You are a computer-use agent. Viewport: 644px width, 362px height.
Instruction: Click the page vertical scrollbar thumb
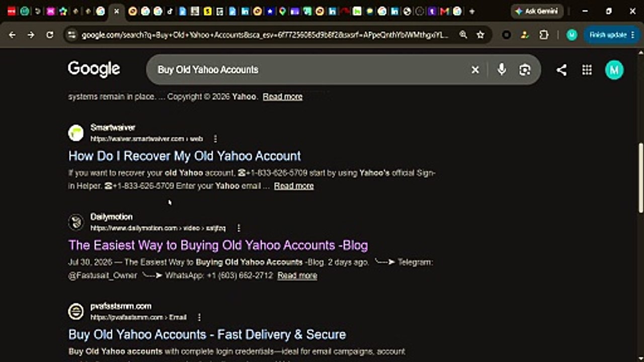pyautogui.click(x=641, y=177)
